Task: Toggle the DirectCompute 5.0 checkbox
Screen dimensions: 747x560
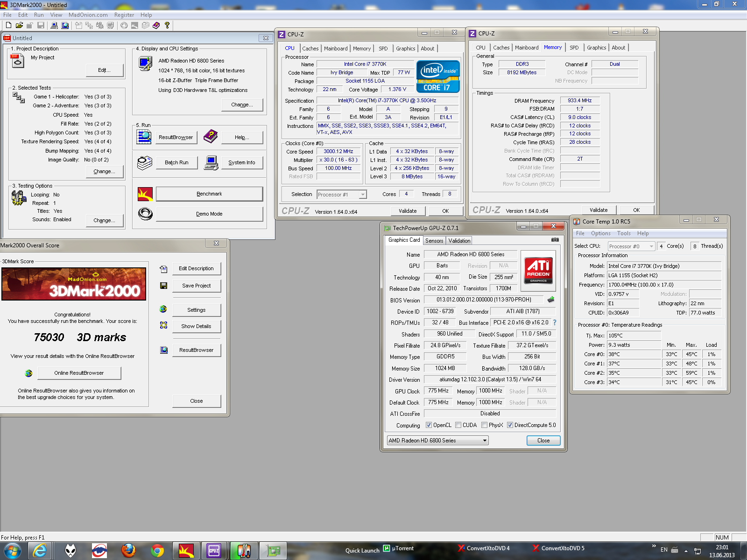Action: 510,425
